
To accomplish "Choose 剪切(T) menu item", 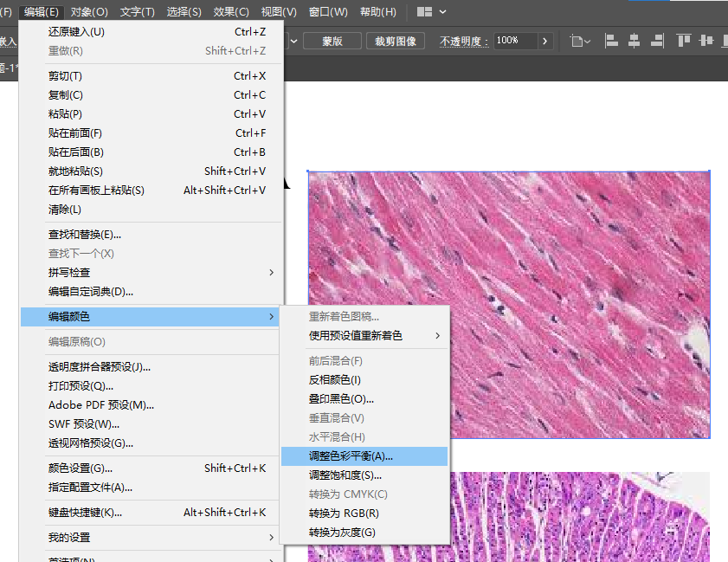I will (x=151, y=75).
